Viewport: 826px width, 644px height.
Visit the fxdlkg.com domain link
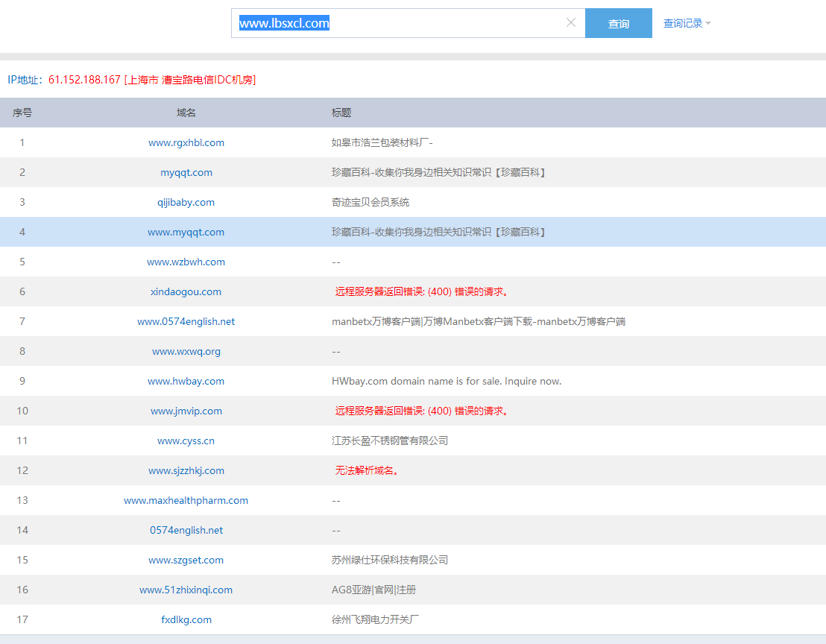[x=186, y=619]
